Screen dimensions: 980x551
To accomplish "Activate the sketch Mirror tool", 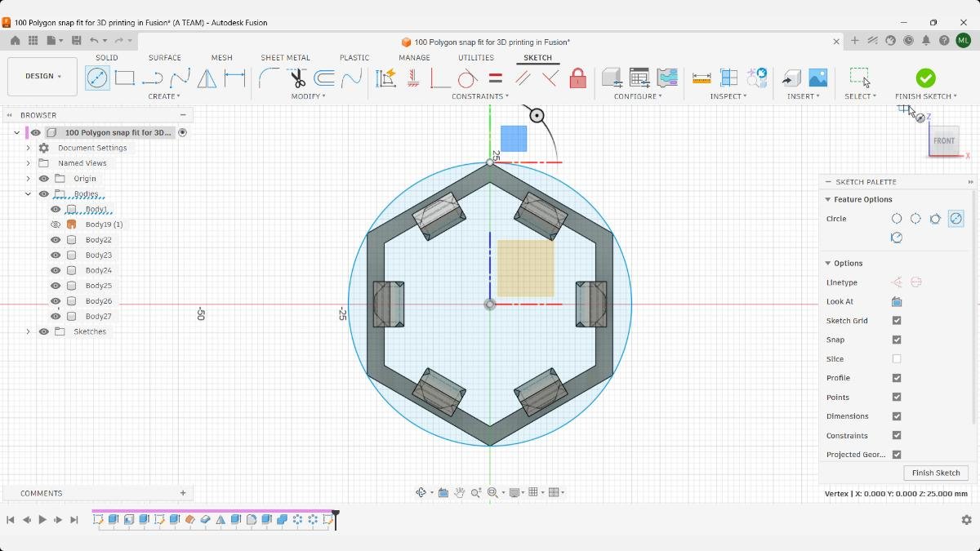I will [207, 78].
